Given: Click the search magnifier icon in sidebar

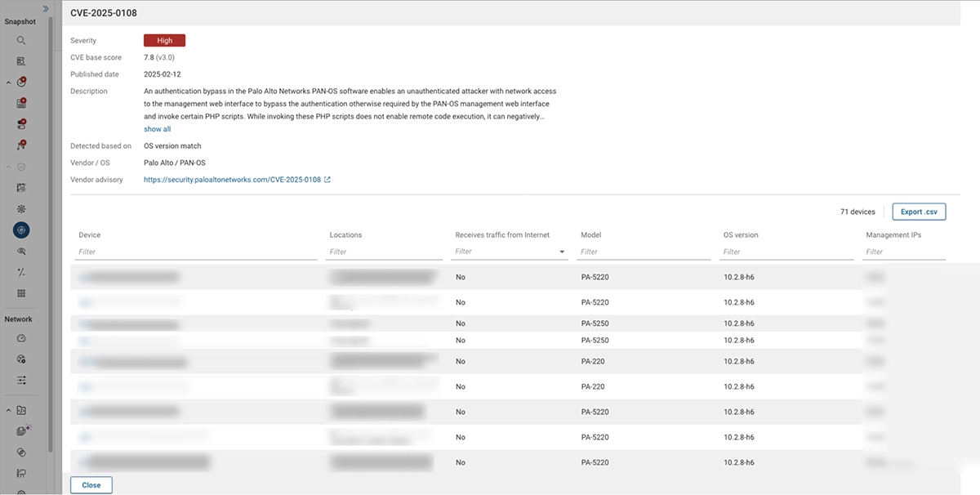Looking at the screenshot, I should (21, 40).
